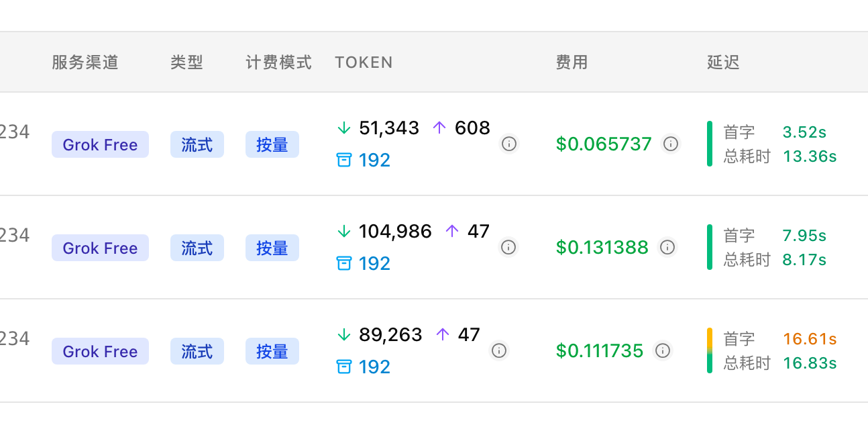This screenshot has width=868, height=427.
Task: Click first-token latency 3.52s
Action: 804,132
